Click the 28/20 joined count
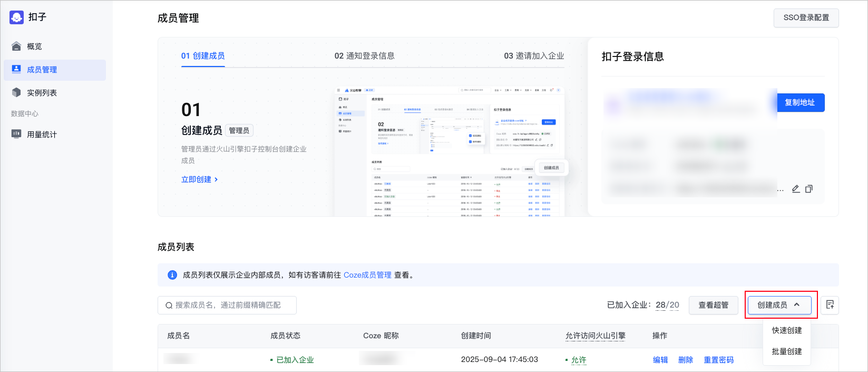Viewport: 868px width, 372px height. tap(667, 305)
